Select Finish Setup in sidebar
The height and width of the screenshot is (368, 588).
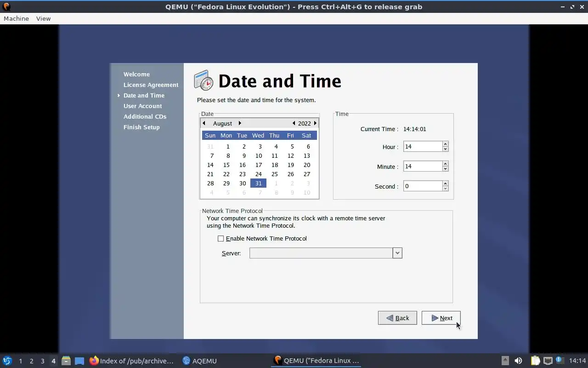coord(141,127)
